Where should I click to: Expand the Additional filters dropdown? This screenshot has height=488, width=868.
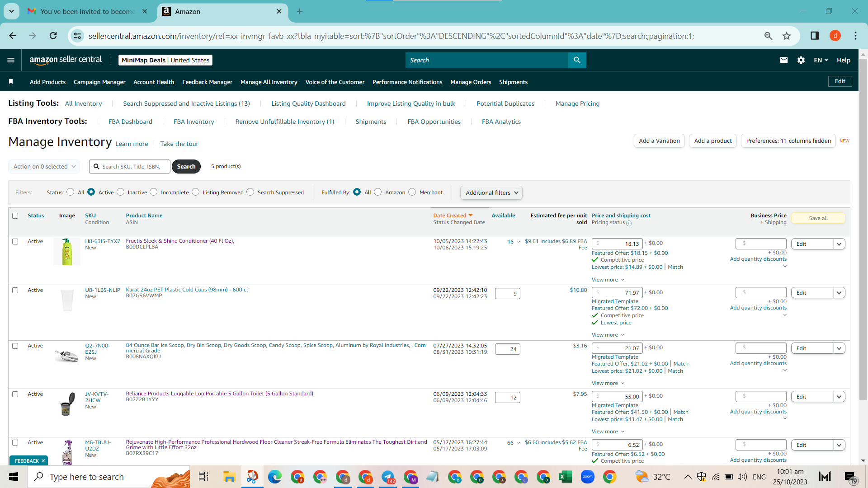point(491,192)
